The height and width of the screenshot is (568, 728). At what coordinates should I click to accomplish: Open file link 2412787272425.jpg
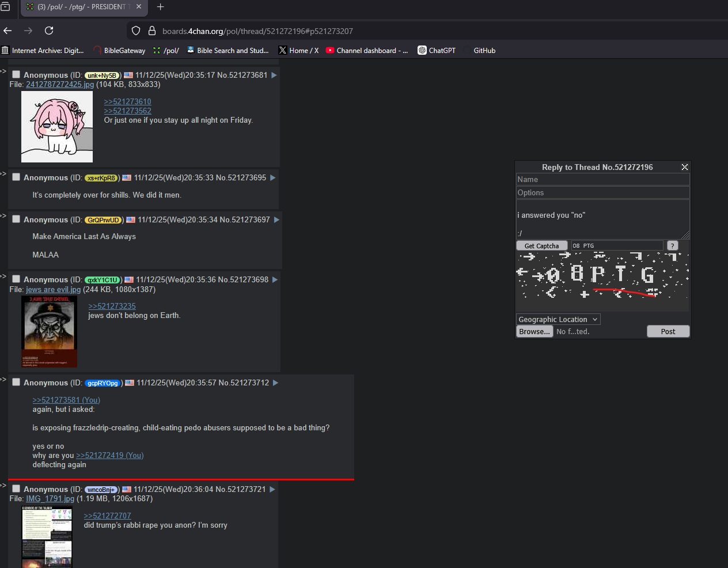coord(60,84)
